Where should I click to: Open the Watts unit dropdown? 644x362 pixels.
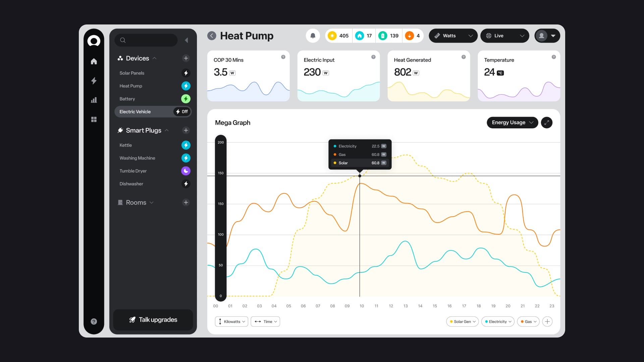point(453,36)
